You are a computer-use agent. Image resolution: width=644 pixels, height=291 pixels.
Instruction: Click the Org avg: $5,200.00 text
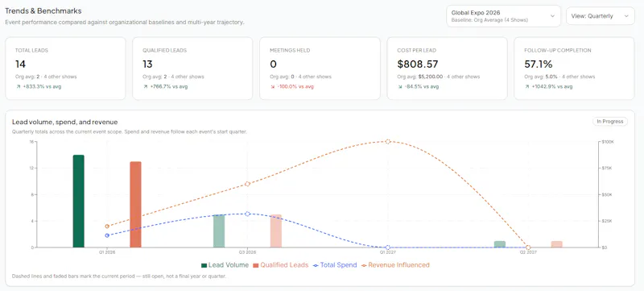point(419,77)
